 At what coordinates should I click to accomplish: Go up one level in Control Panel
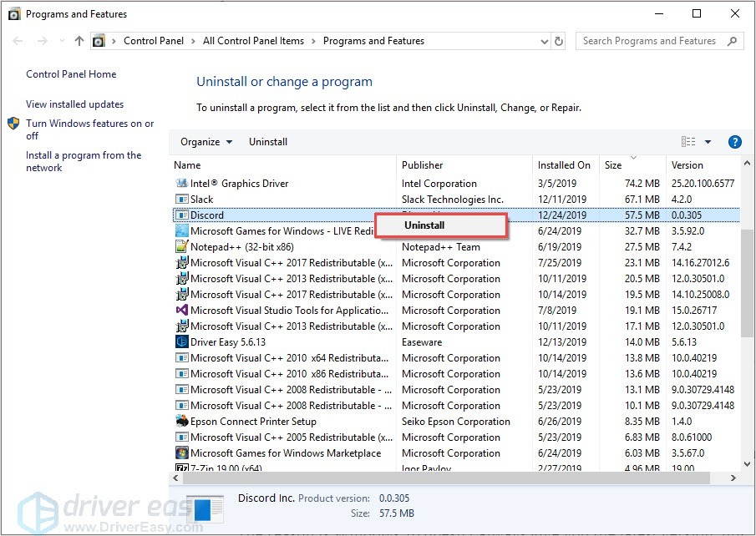pyautogui.click(x=79, y=41)
